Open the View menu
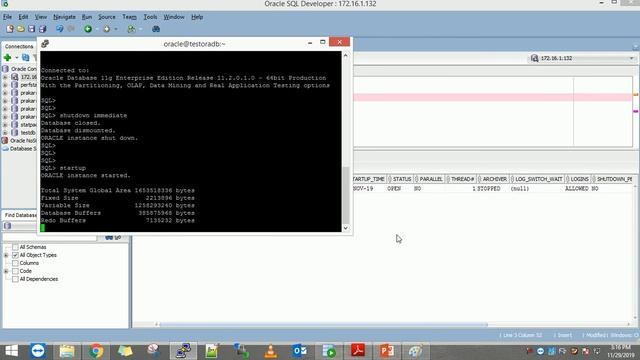The height and width of the screenshot is (360, 640). (x=40, y=17)
